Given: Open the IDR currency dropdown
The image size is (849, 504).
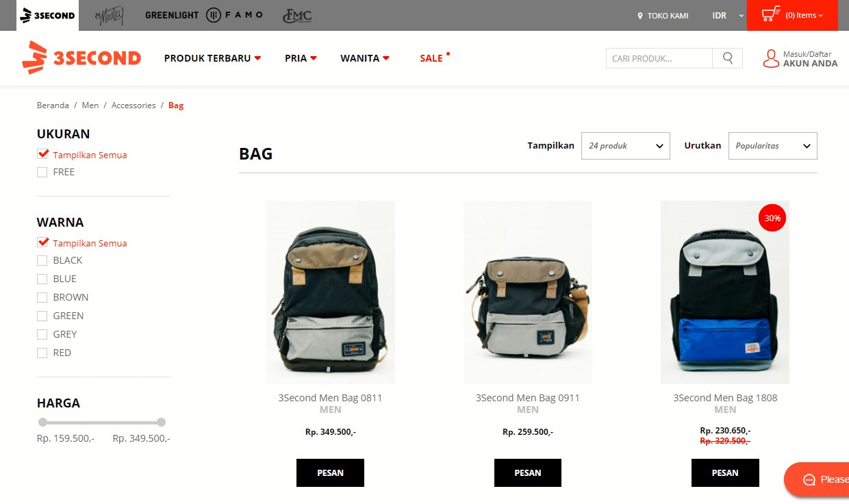Looking at the screenshot, I should coord(728,16).
